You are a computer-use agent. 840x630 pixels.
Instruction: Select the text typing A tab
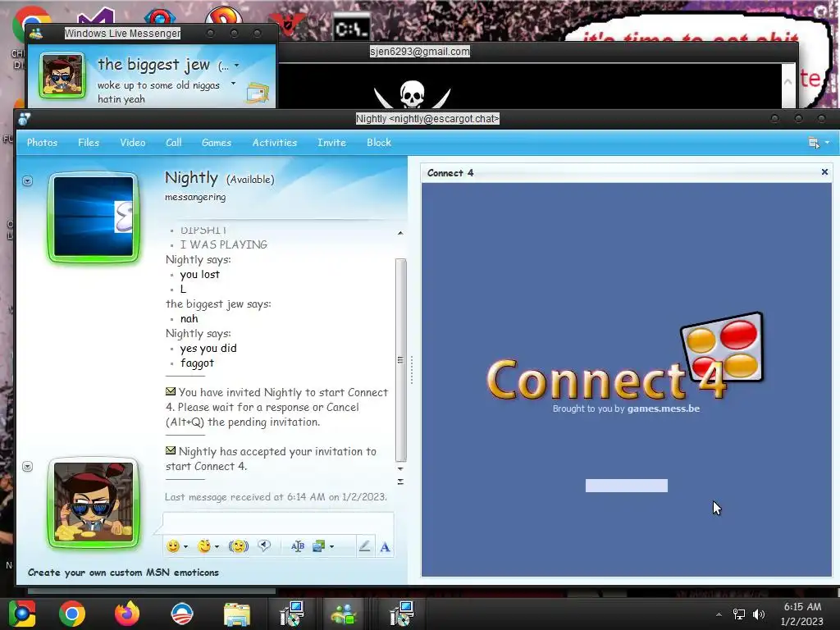tap(385, 547)
